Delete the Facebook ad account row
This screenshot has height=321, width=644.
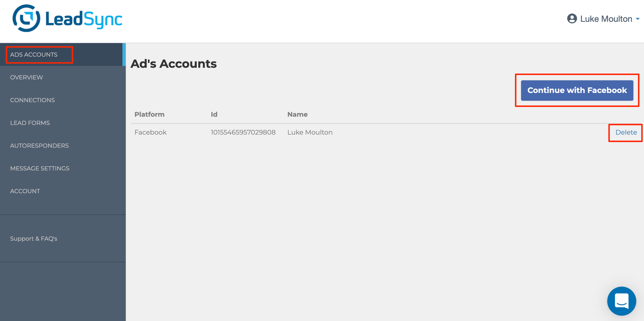pos(626,133)
